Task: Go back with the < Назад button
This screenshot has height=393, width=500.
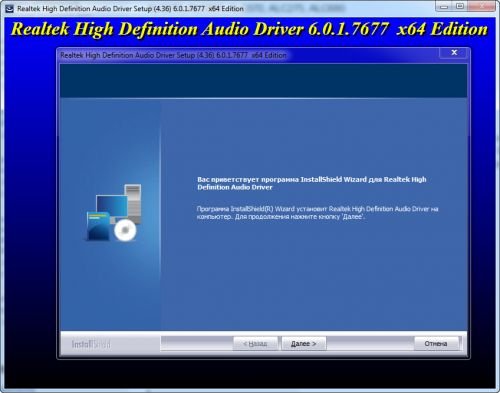Action: (x=255, y=343)
